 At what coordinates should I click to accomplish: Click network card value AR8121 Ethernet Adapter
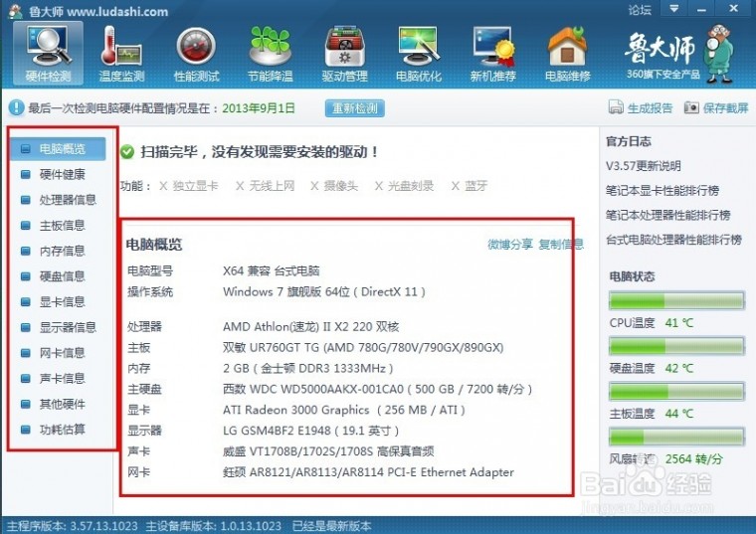coord(368,471)
